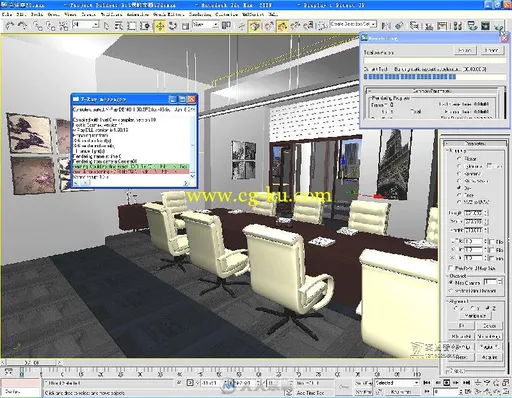
Task: Open the Edit menu
Action: pyautogui.click(x=21, y=15)
